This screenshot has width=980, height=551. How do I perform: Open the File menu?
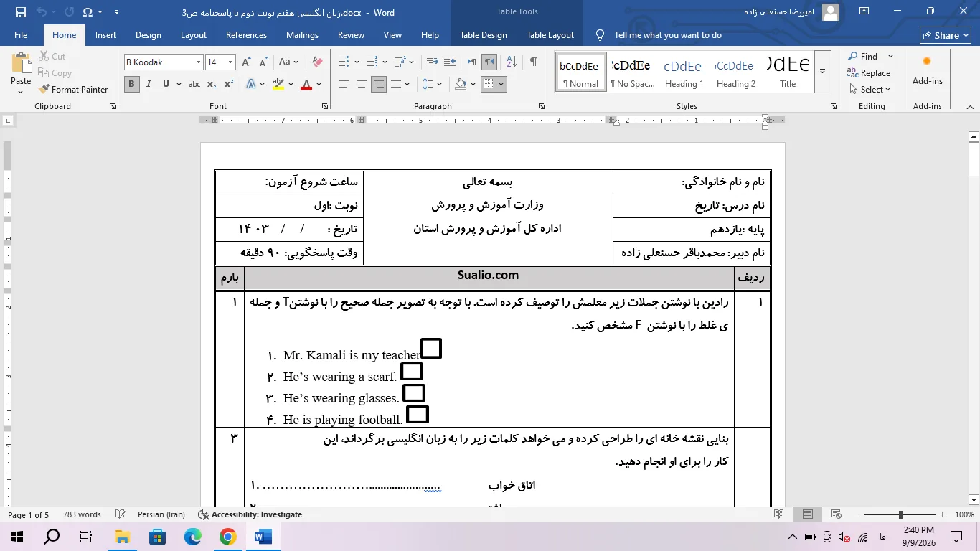[x=21, y=35]
